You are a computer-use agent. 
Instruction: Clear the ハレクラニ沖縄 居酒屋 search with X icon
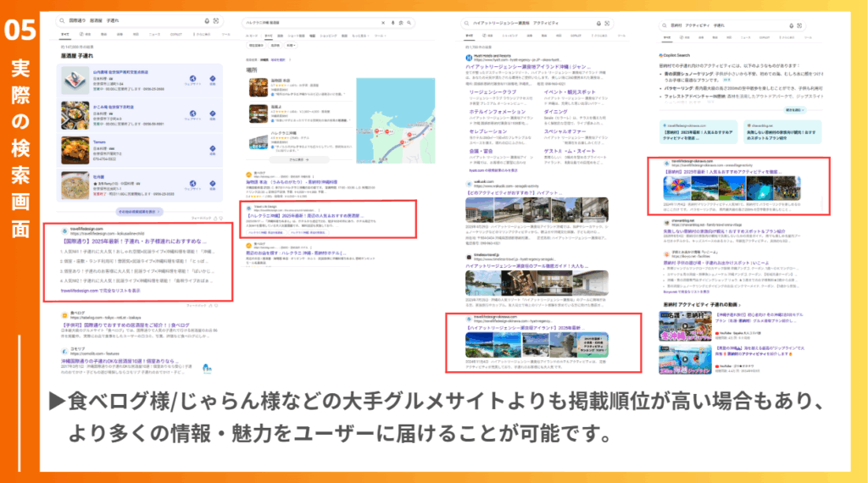pos(383,23)
